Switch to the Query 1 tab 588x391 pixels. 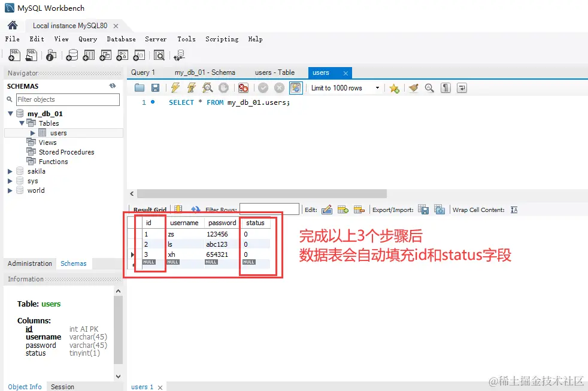[x=143, y=72]
